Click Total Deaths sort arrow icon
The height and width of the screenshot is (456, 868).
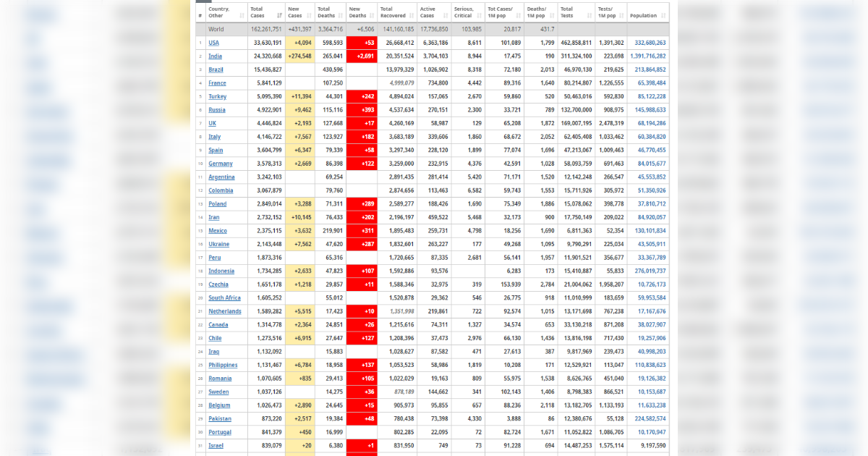341,16
